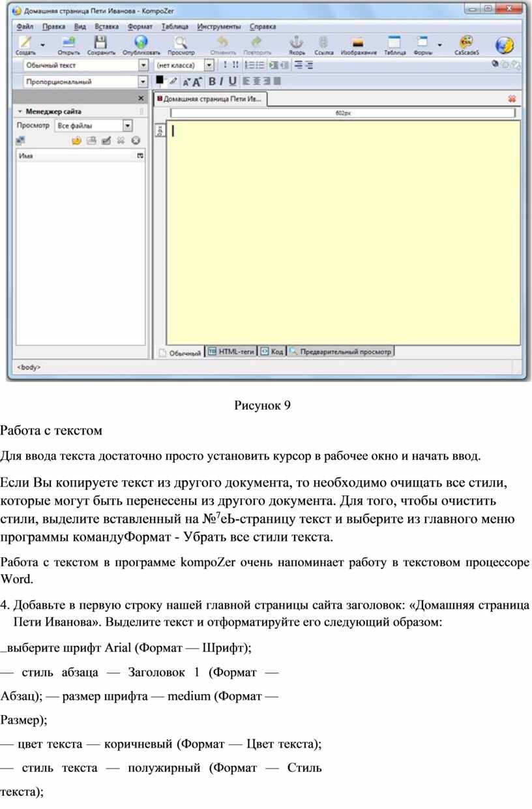Open the Создать dropdown arrow
532x809 pixels.
[x=43, y=45]
